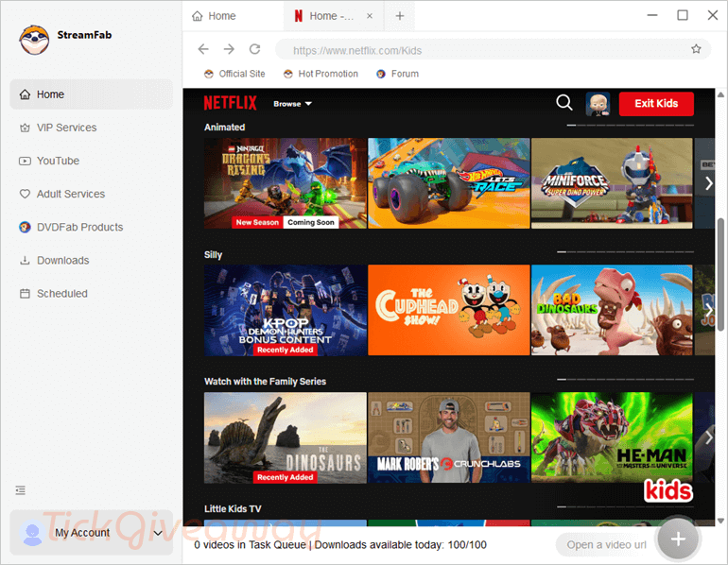The image size is (728, 565).
Task: Open The Dinosaurs thumbnail
Action: tap(286, 437)
